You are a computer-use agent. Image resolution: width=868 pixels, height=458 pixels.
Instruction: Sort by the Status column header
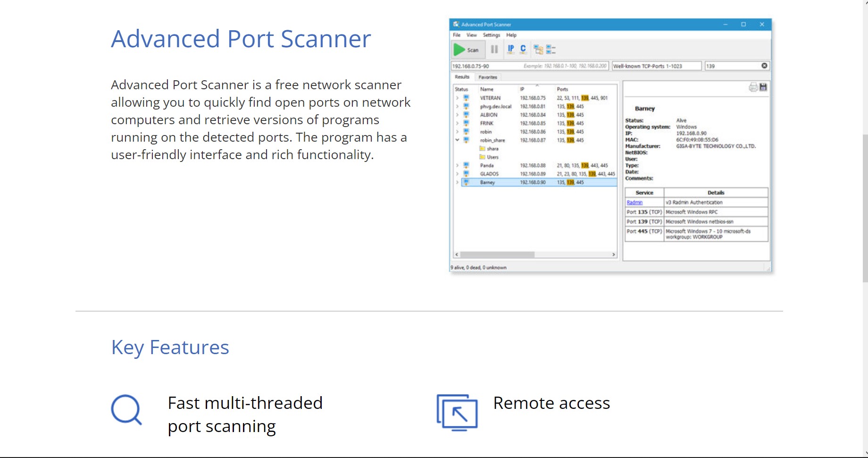point(461,89)
